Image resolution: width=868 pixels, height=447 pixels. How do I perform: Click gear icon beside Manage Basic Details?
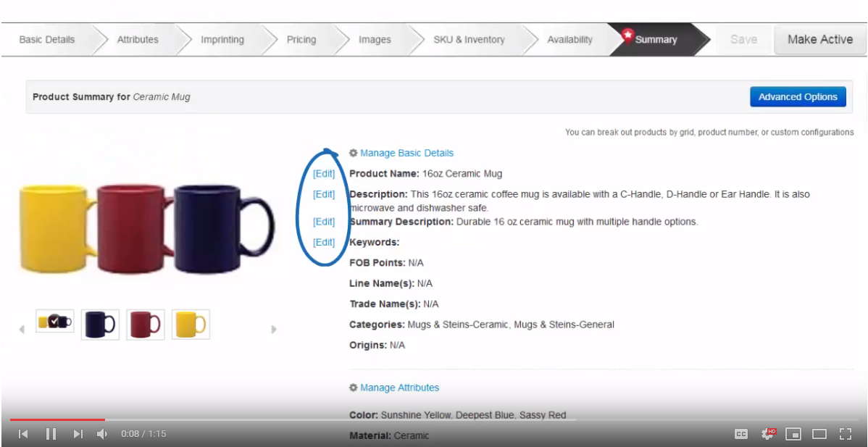(x=353, y=154)
